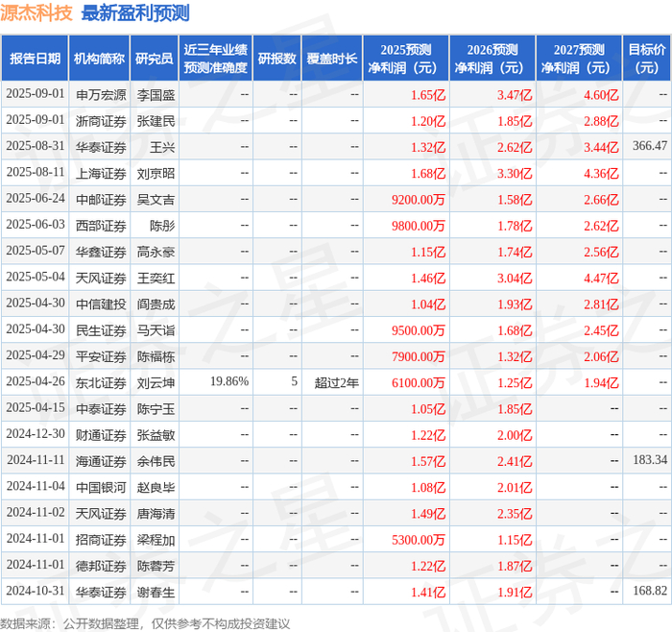672x632 pixels.
Task: Click the 近三年业绩预测准确度 header
Action: click(216, 59)
